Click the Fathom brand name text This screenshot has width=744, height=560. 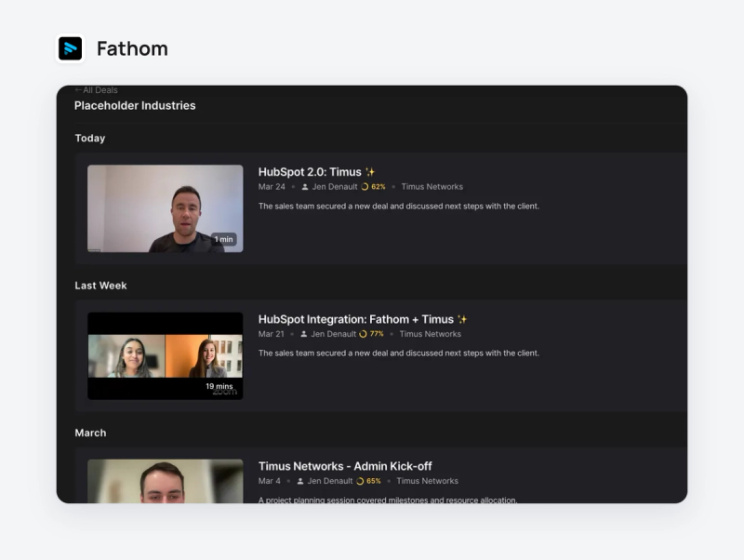[132, 48]
